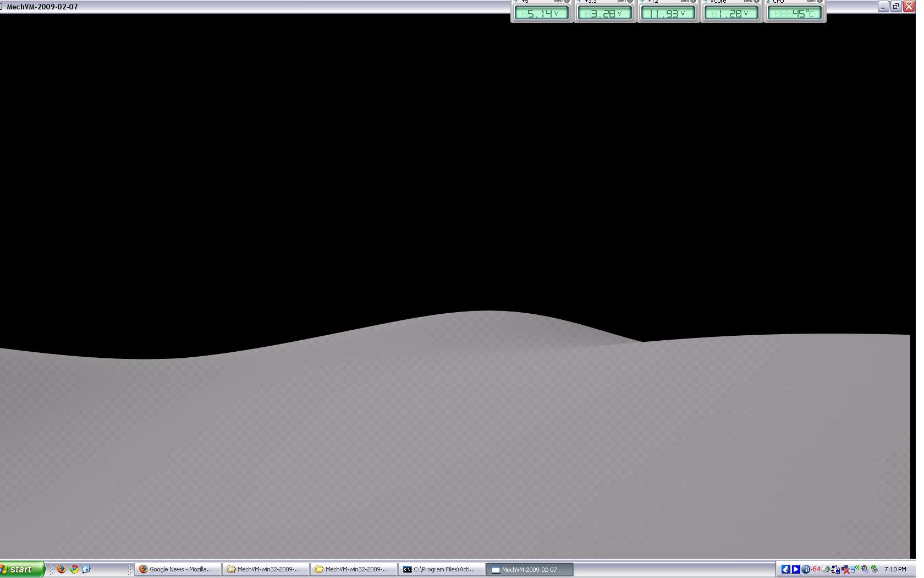This screenshot has height=578, width=924.
Task: Close the CPU temperature widget
Action: [x=820, y=2]
